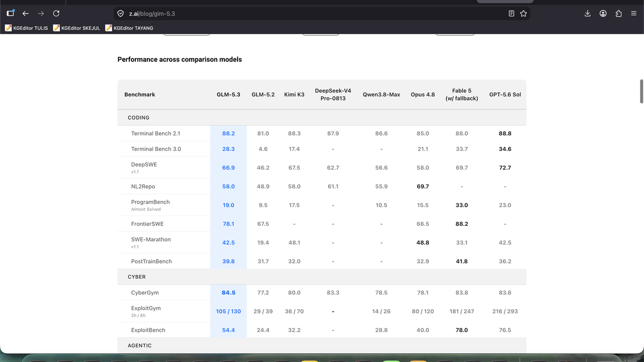Click the GLM-5.3 ExploitGym value 105 / 130

228,312
